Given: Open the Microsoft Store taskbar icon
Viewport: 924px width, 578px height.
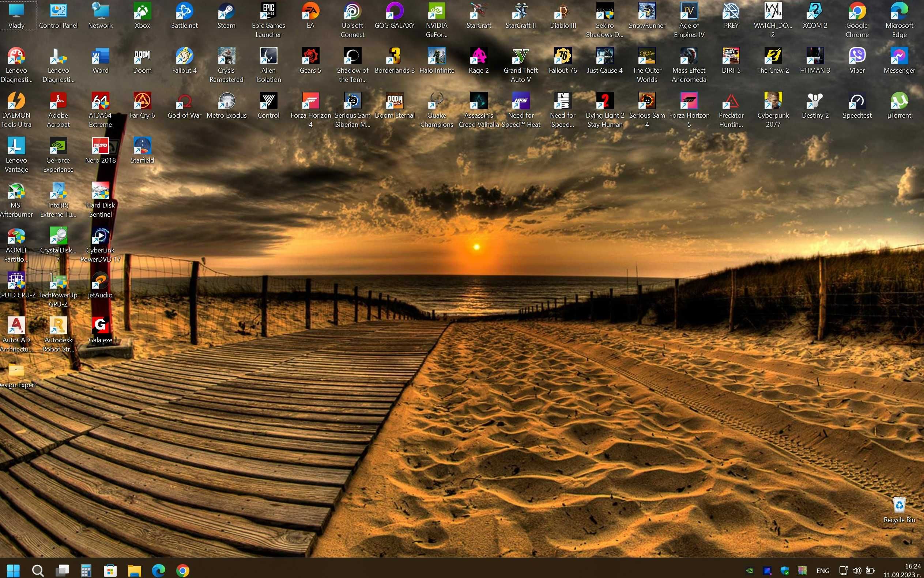Looking at the screenshot, I should 110,571.
